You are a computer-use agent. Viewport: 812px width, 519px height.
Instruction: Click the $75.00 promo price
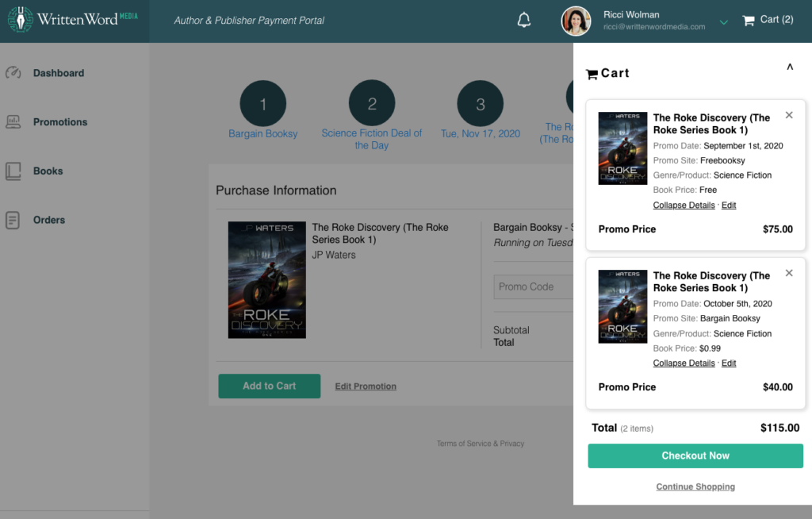click(x=778, y=229)
